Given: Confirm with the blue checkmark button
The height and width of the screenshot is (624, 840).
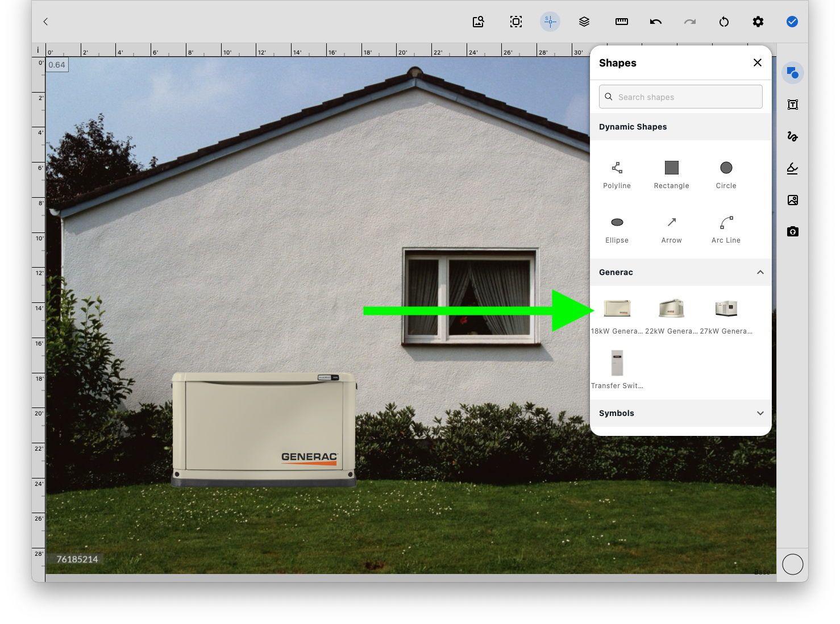Looking at the screenshot, I should click(792, 22).
